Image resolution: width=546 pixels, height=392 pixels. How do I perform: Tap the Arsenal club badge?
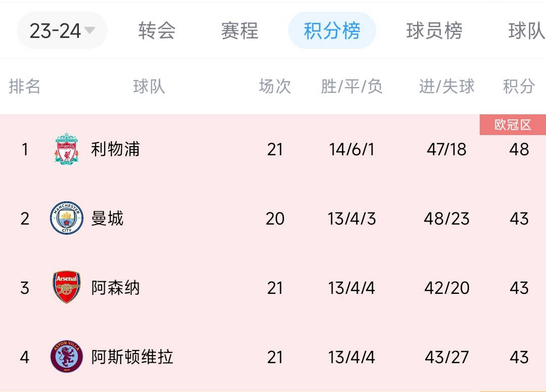tap(67, 287)
